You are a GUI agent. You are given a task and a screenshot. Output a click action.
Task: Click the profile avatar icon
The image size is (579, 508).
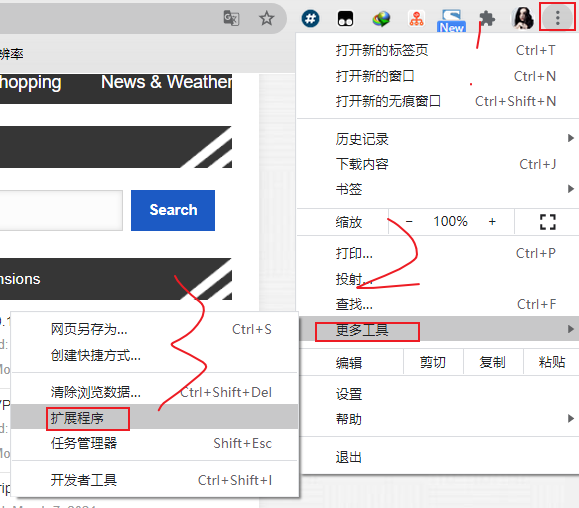coord(522,18)
